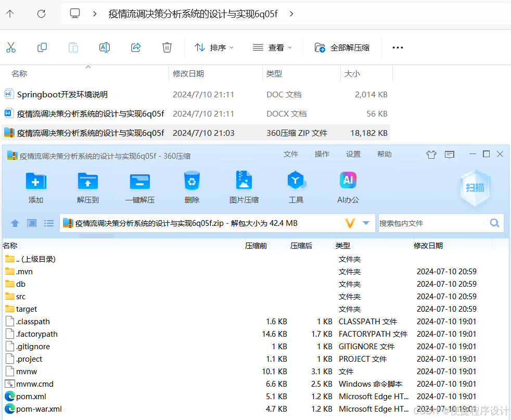This screenshot has width=511, height=420.
Task: Sort archive list by archive 修改日期 column
Action: point(428,246)
